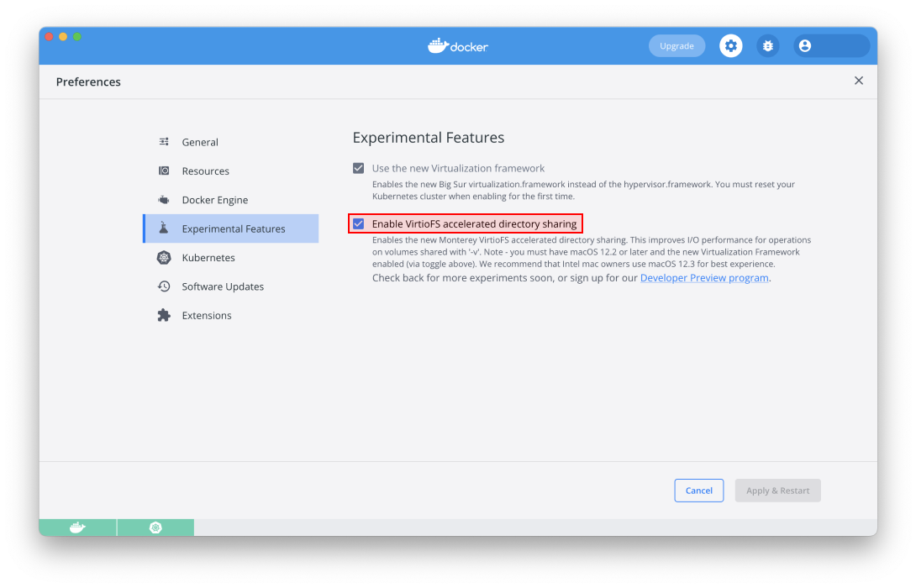Click the Extensions puzzle piece icon

pos(164,315)
